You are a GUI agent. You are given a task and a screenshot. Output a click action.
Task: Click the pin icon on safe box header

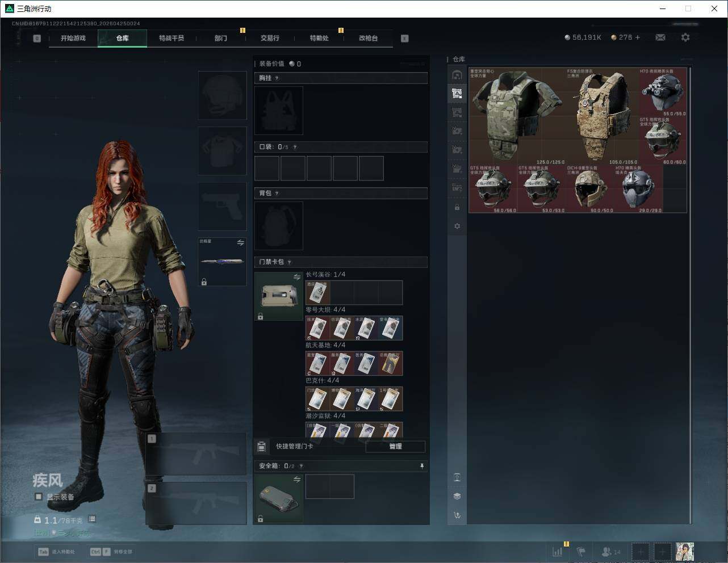click(x=422, y=466)
